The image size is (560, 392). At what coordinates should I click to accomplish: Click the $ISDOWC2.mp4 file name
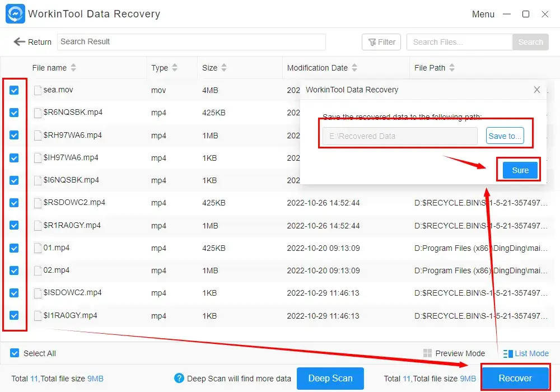tap(72, 293)
